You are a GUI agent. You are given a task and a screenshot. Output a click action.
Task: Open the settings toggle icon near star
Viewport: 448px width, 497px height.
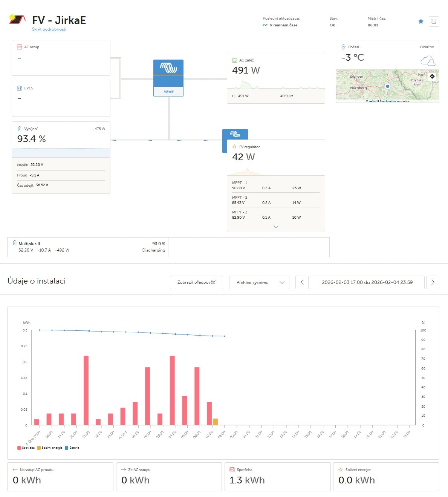pos(434,21)
